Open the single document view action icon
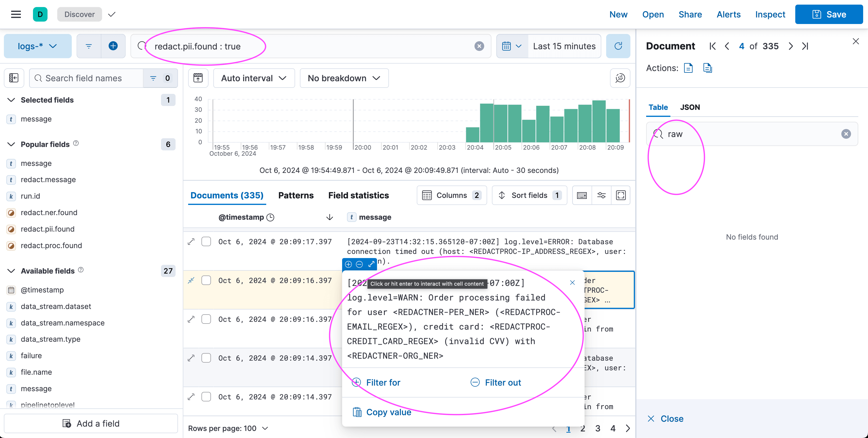Image resolution: width=868 pixels, height=438 pixels. tap(688, 68)
